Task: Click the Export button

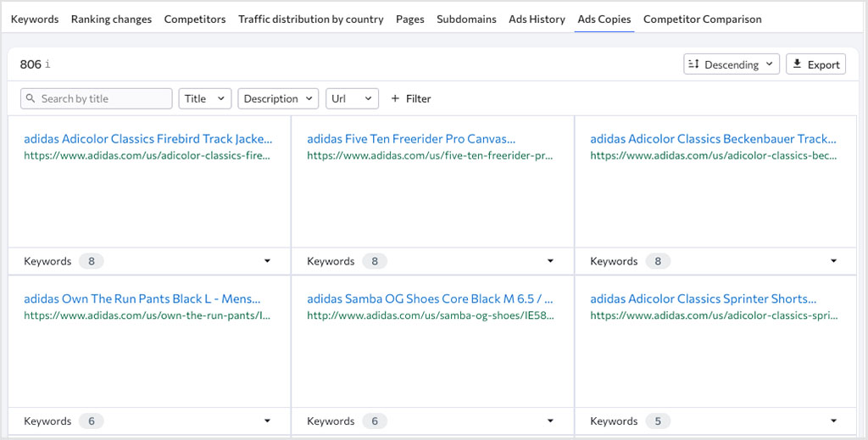Action: 816,64
